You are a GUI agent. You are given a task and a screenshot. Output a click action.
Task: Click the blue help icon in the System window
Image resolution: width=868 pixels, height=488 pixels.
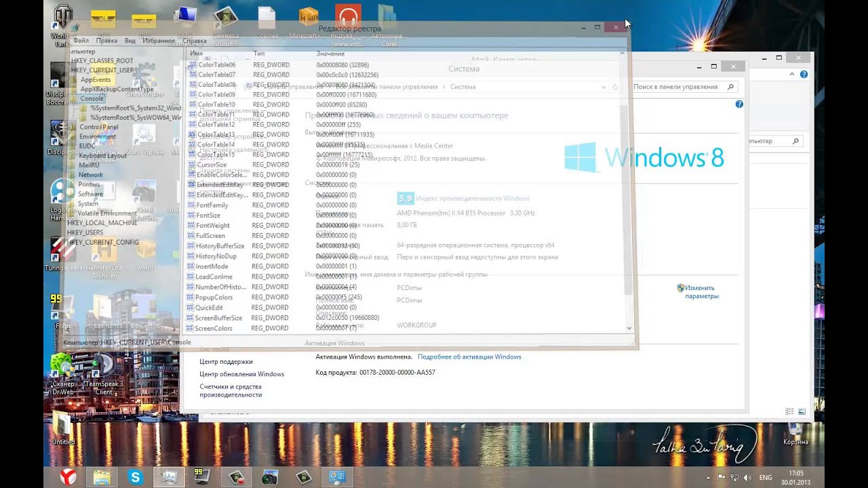coord(739,104)
